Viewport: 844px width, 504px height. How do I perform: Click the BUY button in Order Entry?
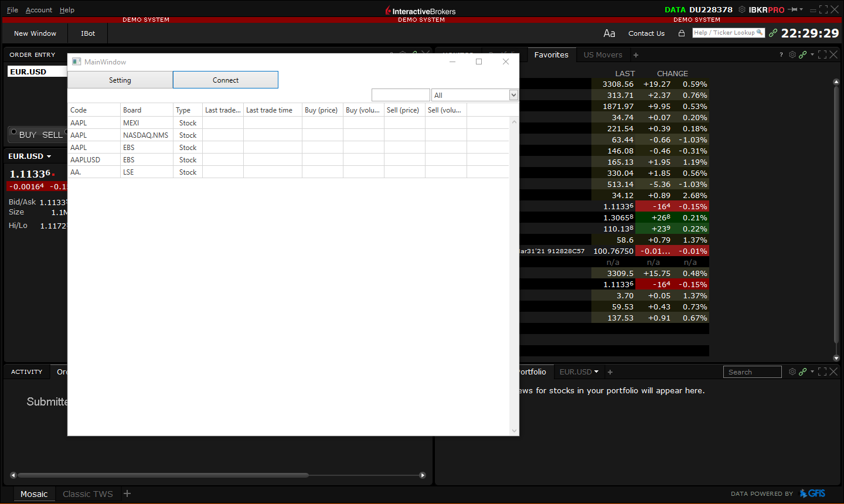click(28, 135)
